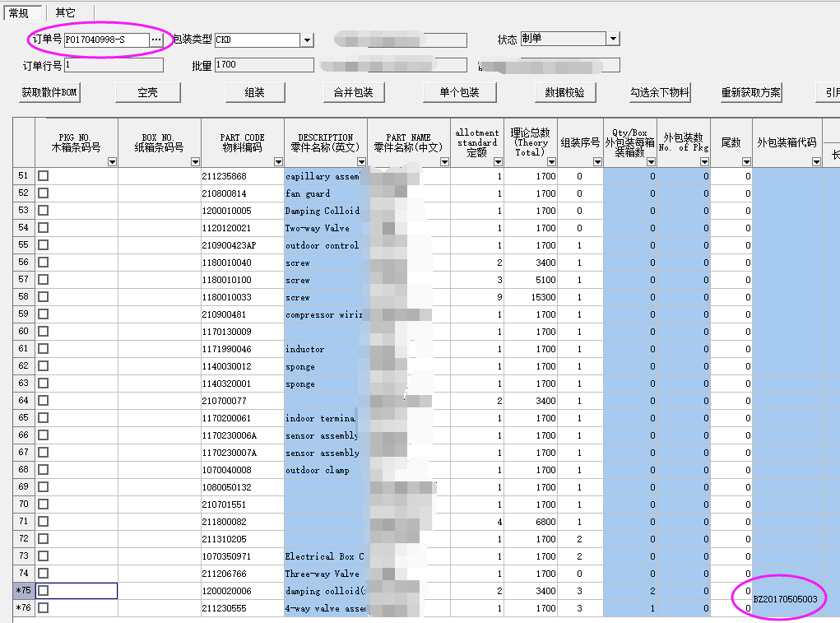Image resolution: width=840 pixels, height=623 pixels.
Task: Open Qty/Box column filter dropdown
Action: (x=651, y=162)
